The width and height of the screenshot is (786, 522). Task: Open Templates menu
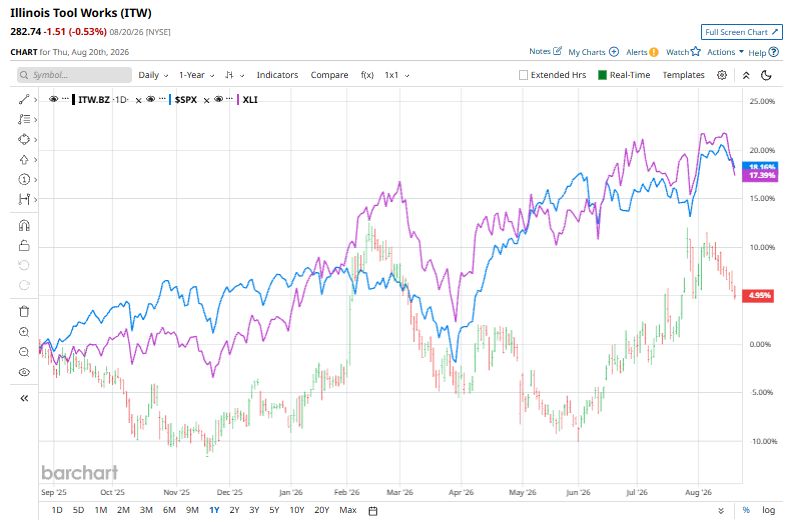tap(683, 75)
